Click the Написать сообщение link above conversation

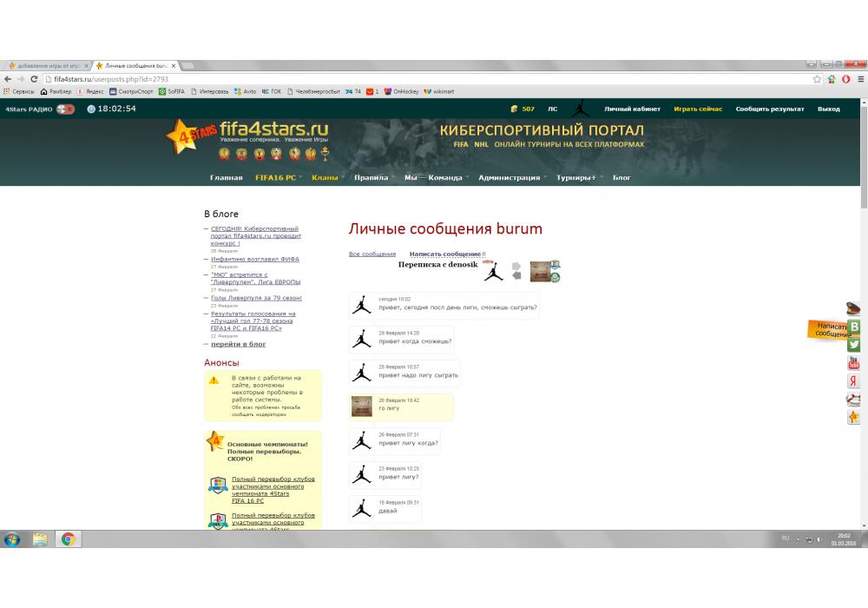(x=445, y=254)
